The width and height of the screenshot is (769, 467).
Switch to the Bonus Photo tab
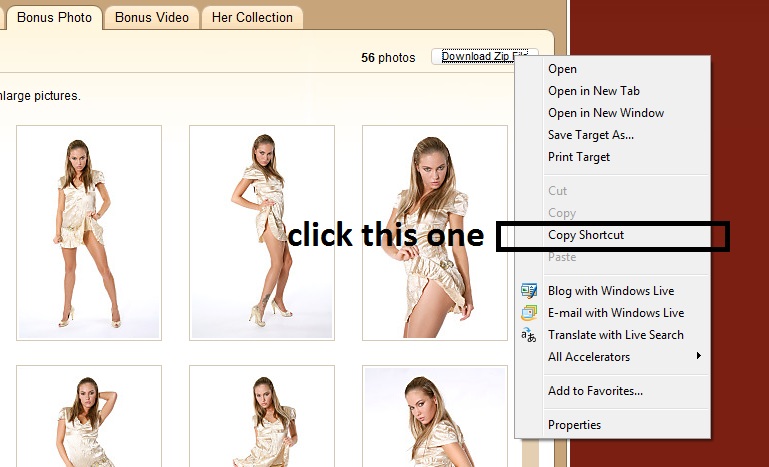pyautogui.click(x=54, y=18)
